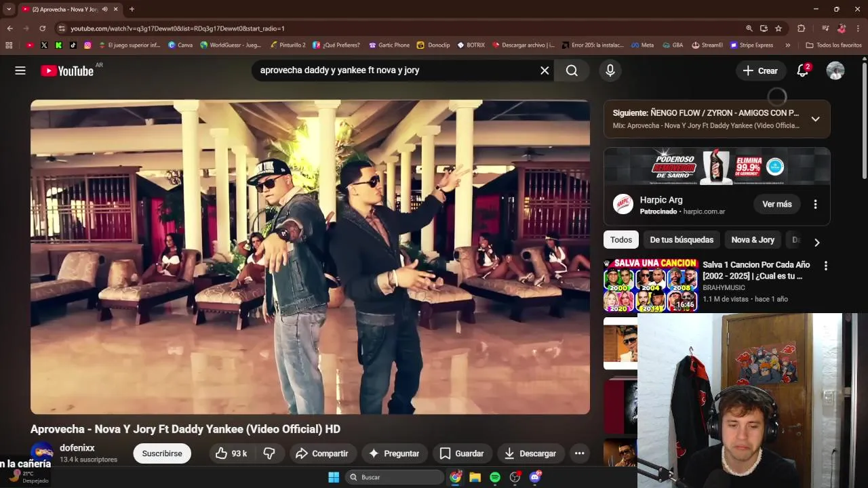Image resolution: width=868 pixels, height=488 pixels.
Task: Open the Chrome zoom magnifier in address bar
Action: click(749, 28)
